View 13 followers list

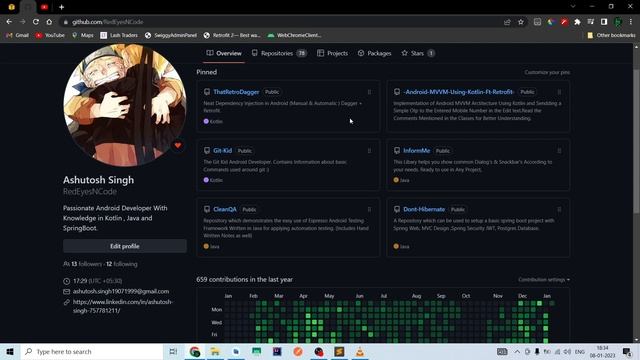[87, 264]
